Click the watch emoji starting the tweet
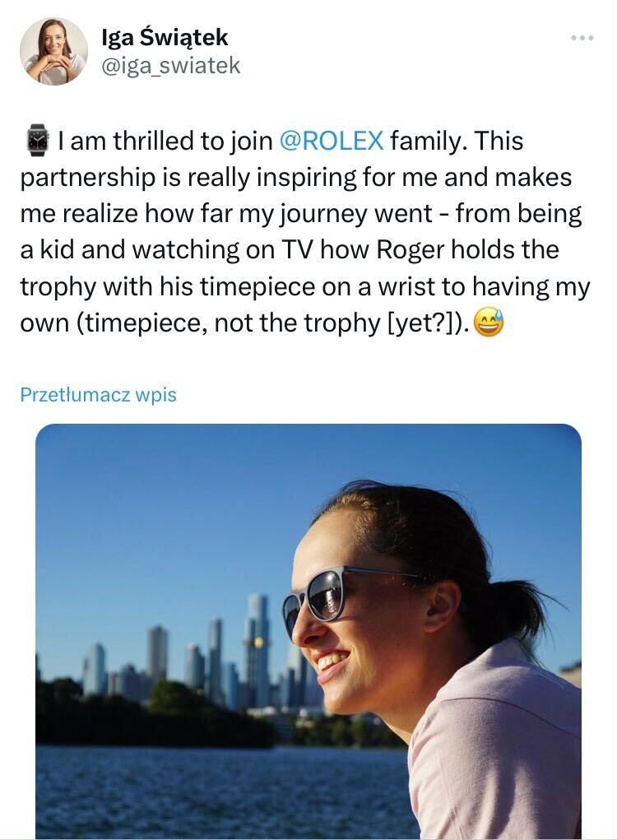This screenshot has width=617, height=840. click(37, 141)
